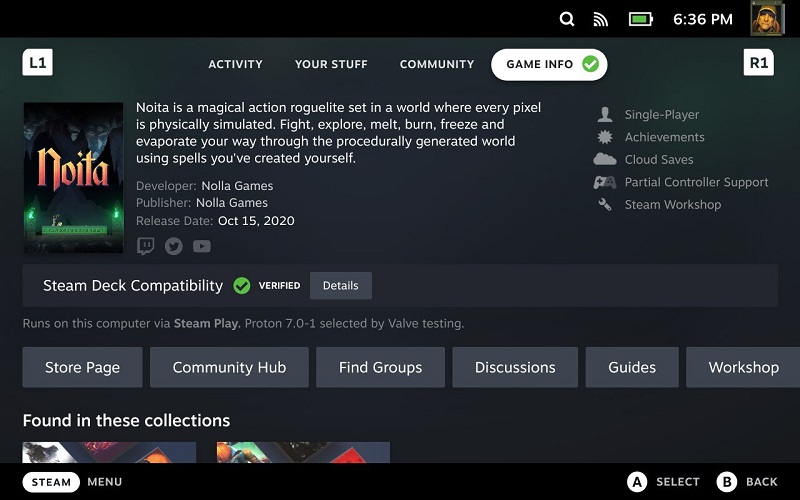Image resolution: width=800 pixels, height=500 pixels.
Task: Switch to the Activity tab
Action: click(x=235, y=64)
